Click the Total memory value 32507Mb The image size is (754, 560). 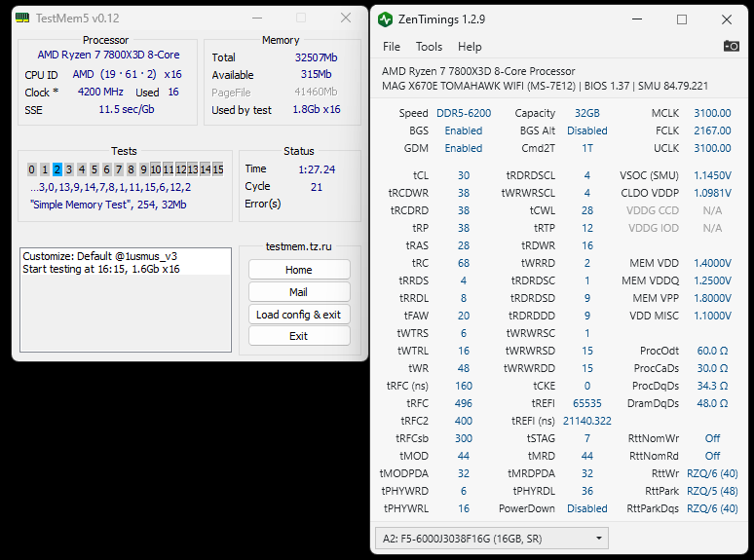point(316,57)
